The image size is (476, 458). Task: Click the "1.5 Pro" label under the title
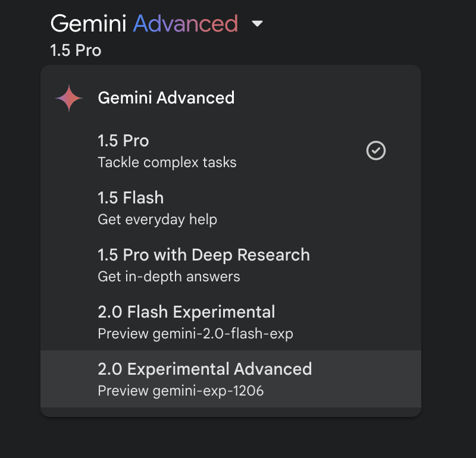(x=76, y=51)
